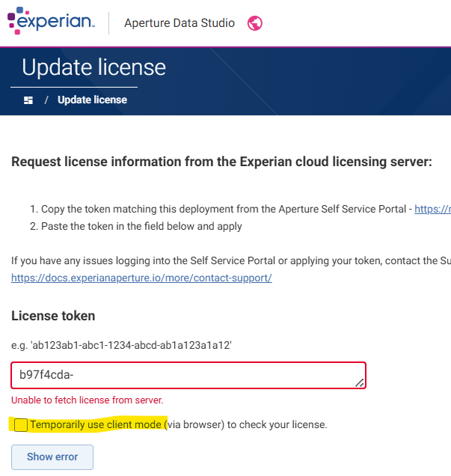Click the 'Request license information' heading
The height and width of the screenshot is (476, 451).
click(x=221, y=162)
